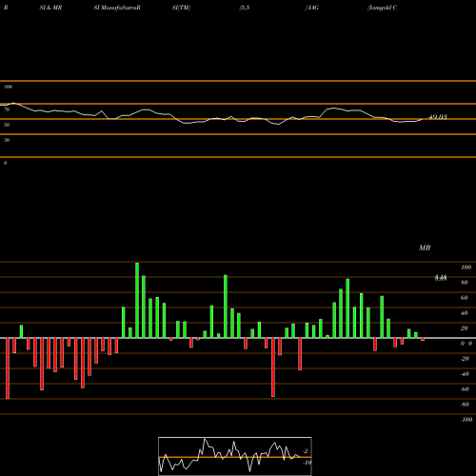Click the 'SI & MR' header text
Viewport: 476px width, 476px height.
point(50,8)
